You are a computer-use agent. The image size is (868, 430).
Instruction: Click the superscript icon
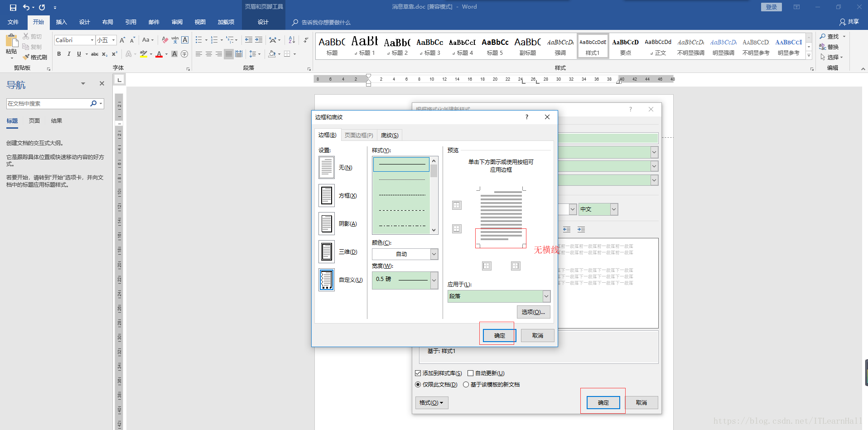114,54
